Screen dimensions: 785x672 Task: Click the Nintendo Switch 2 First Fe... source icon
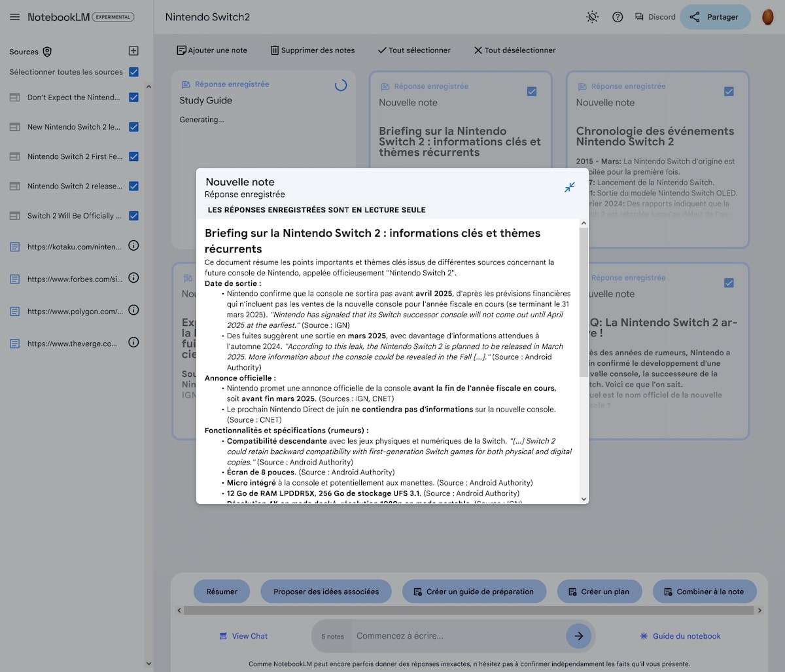14,156
